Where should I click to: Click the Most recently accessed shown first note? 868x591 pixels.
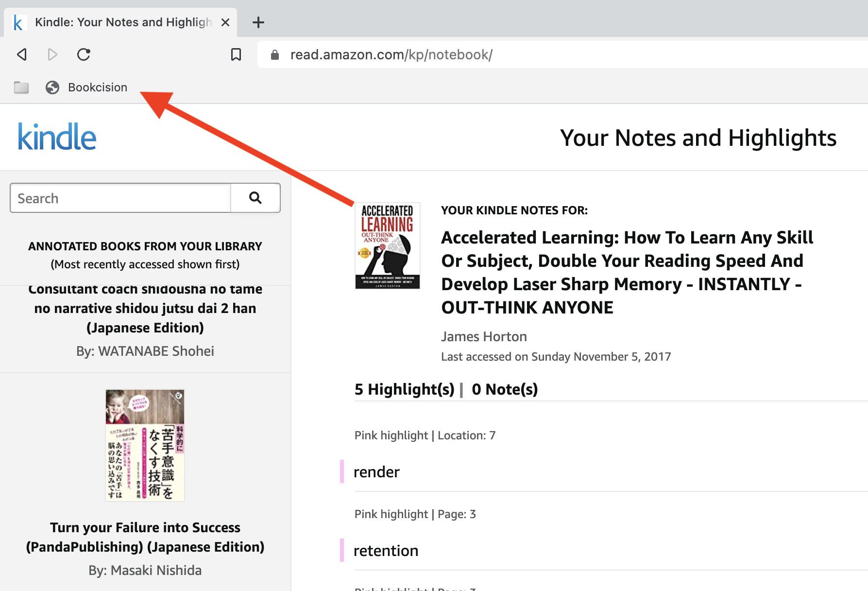click(145, 264)
